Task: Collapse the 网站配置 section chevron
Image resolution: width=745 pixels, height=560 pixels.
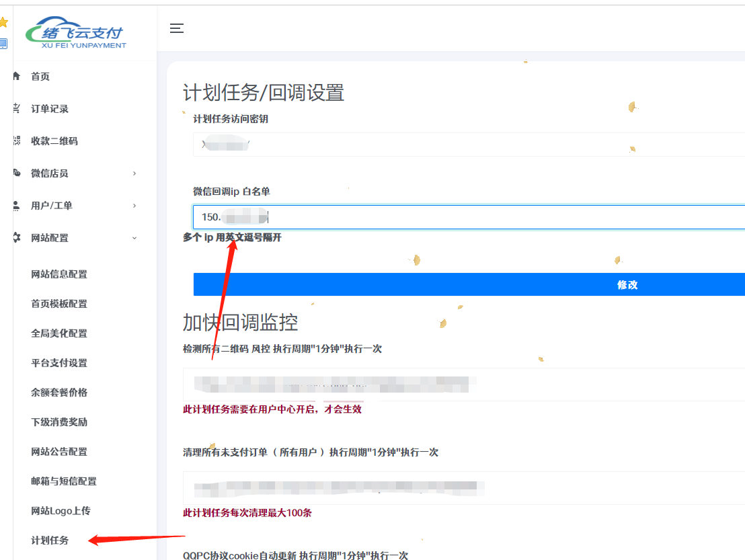Action: click(134, 237)
